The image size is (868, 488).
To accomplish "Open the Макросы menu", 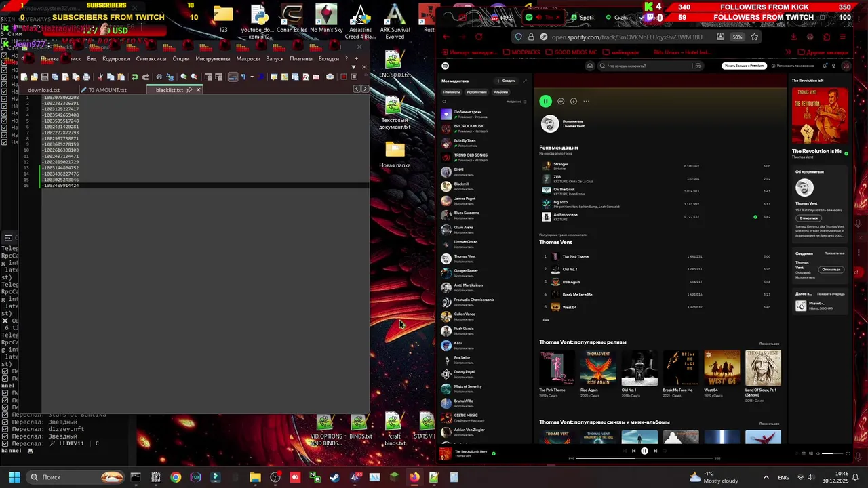I will pos(248,59).
